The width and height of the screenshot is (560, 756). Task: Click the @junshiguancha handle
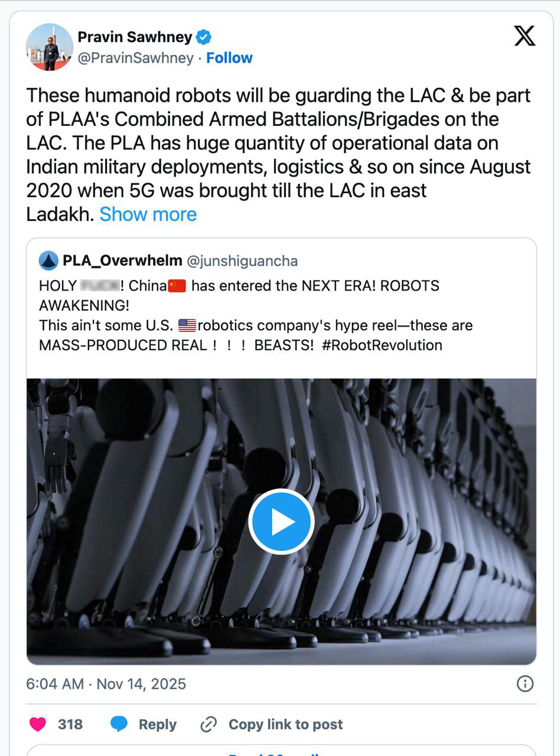pyautogui.click(x=242, y=260)
